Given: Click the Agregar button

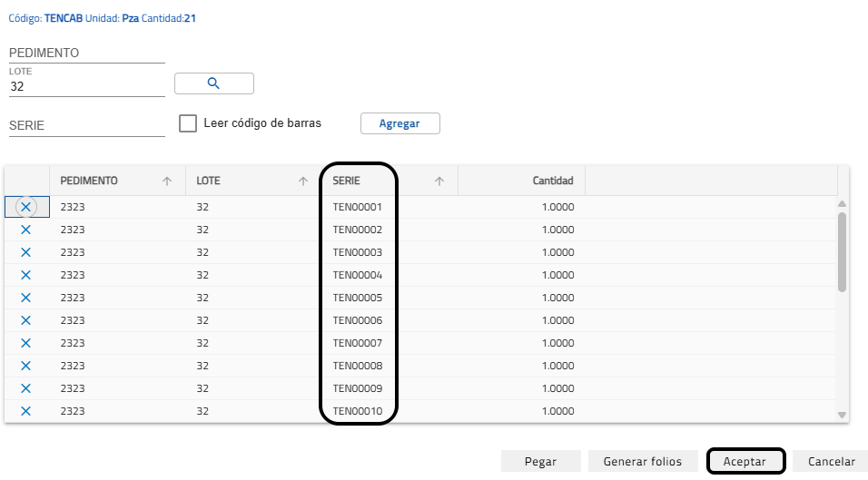Looking at the screenshot, I should (x=399, y=123).
